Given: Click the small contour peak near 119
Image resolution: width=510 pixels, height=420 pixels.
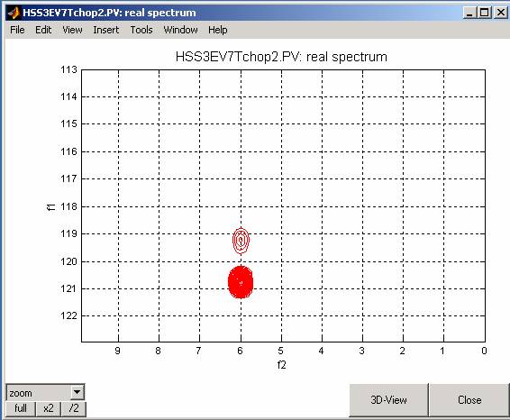Looking at the screenshot, I should (241, 241).
